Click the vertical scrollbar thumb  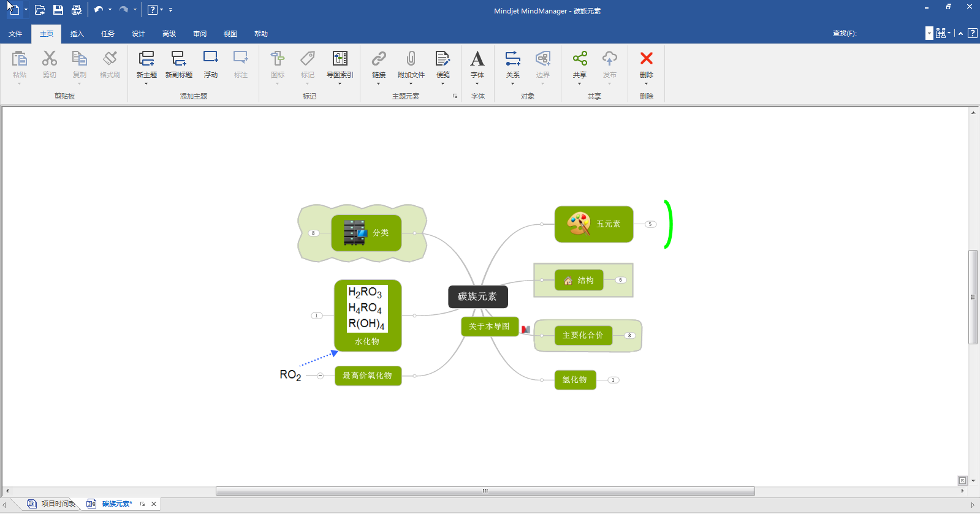coord(973,297)
